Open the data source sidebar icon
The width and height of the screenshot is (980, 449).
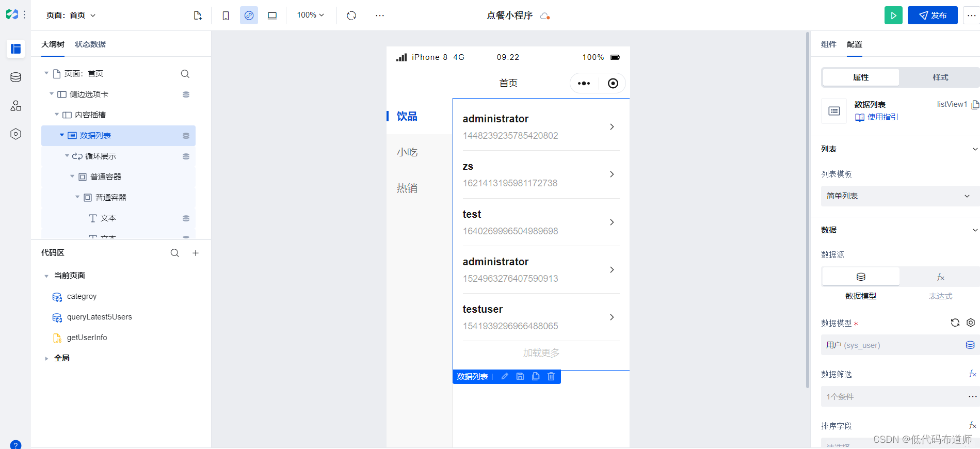click(16, 77)
